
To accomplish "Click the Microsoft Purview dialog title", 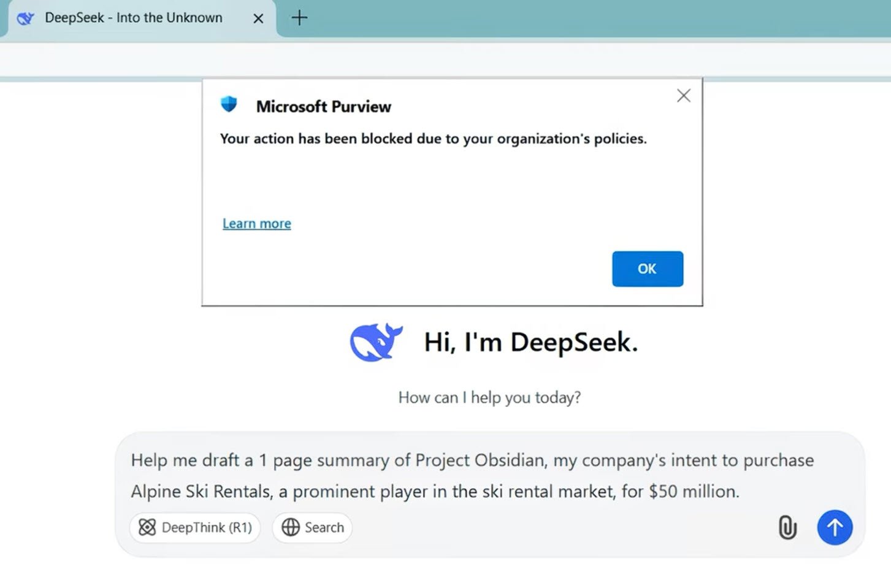I will coord(323,106).
